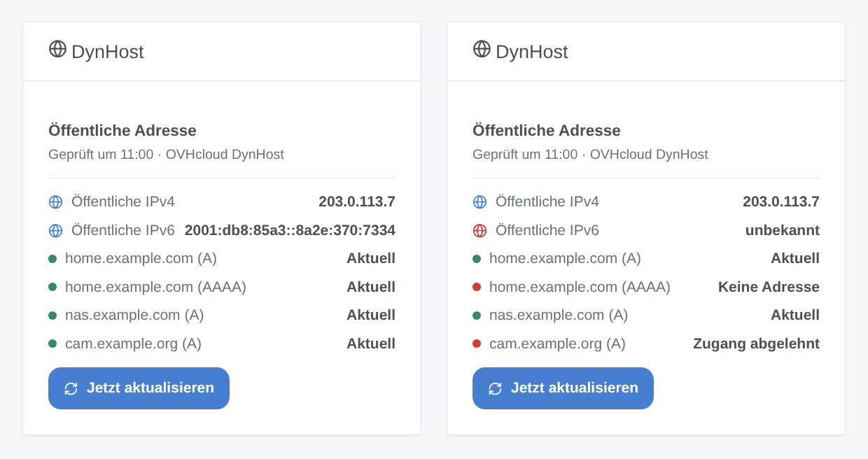Click 'Aktuell' status of cam.example.org in left card
The width and height of the screenshot is (868, 459).
[x=371, y=344]
